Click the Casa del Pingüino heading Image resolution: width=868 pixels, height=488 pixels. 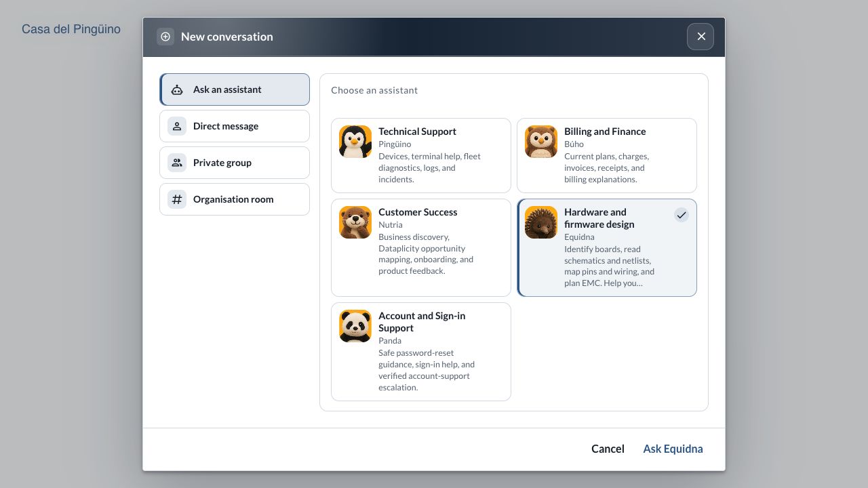pos(71,29)
